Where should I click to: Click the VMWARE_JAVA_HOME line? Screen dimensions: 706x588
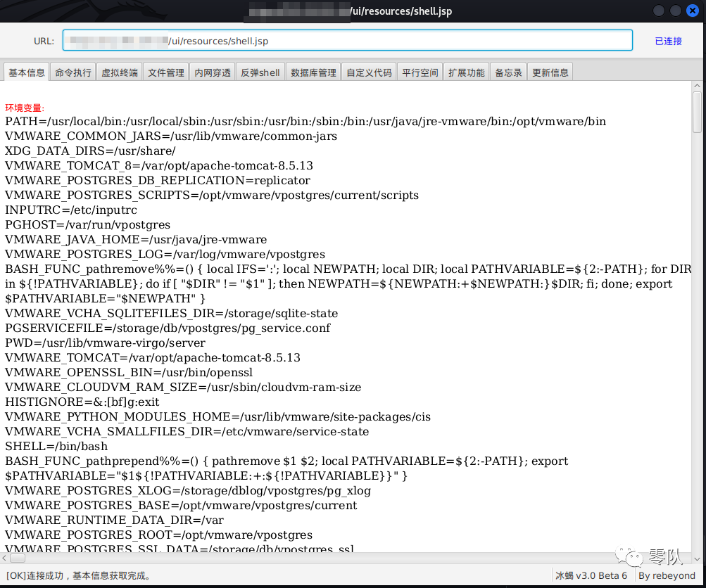click(x=136, y=239)
